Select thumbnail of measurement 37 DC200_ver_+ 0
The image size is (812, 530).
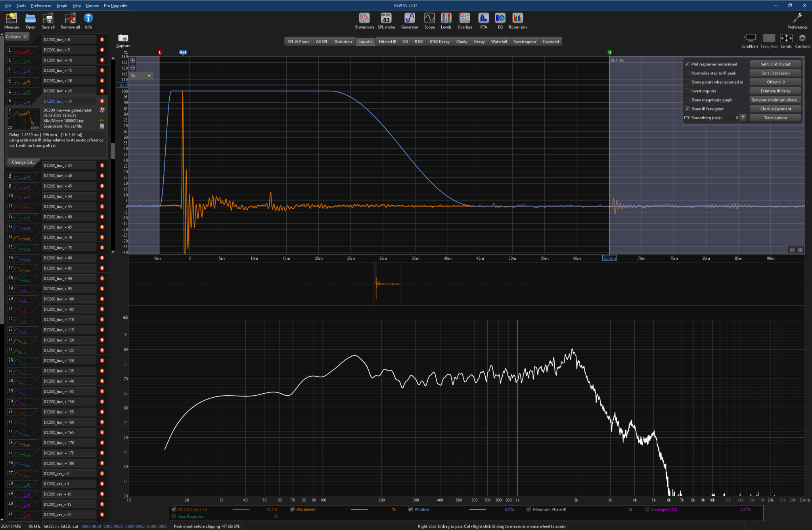23,474
